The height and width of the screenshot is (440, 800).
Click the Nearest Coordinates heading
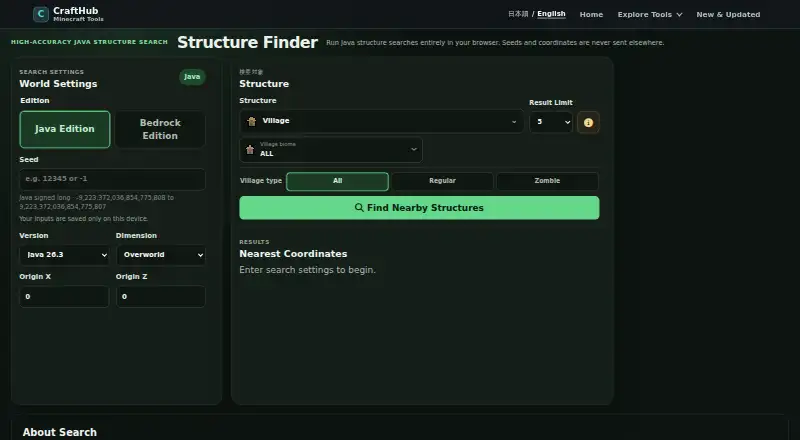pyautogui.click(x=293, y=254)
